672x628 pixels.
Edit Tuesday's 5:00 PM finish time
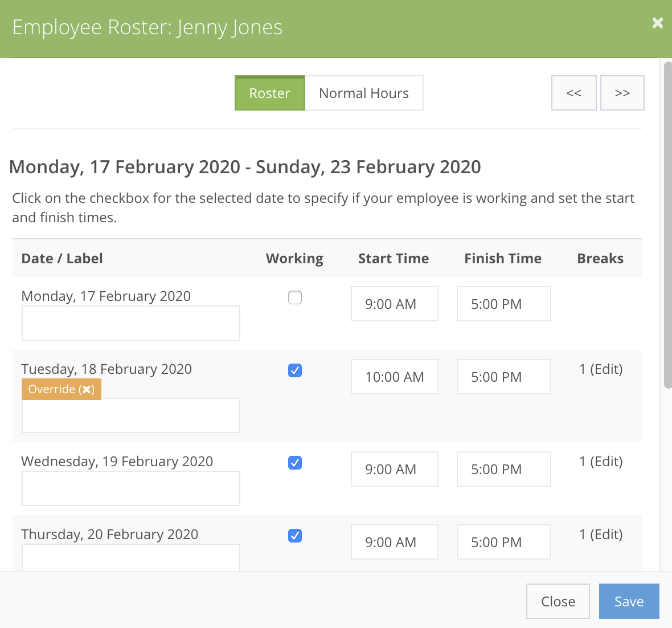click(503, 377)
